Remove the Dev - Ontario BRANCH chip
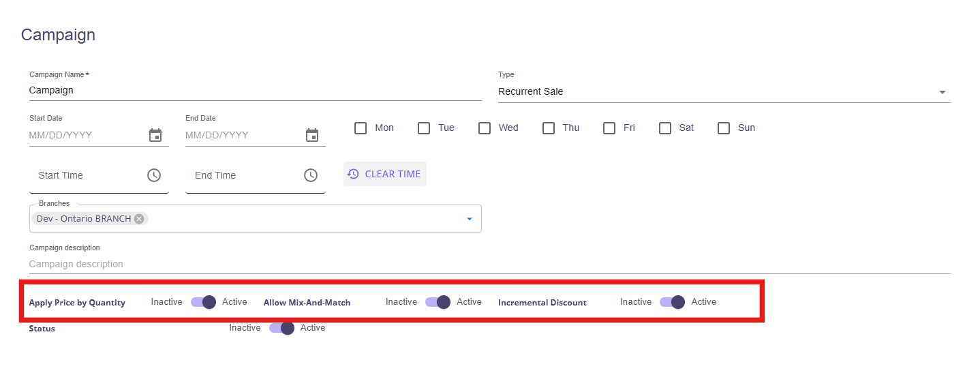980x373 pixels. [x=139, y=219]
